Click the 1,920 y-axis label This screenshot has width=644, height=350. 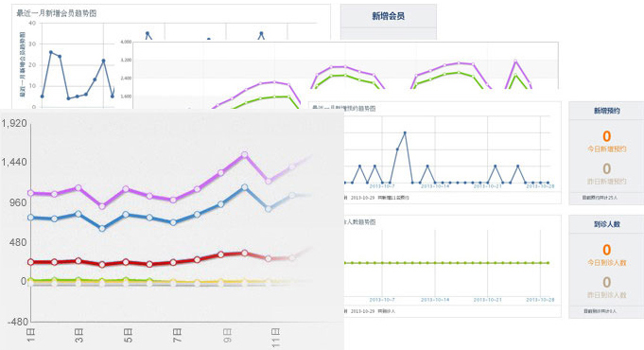click(14, 123)
